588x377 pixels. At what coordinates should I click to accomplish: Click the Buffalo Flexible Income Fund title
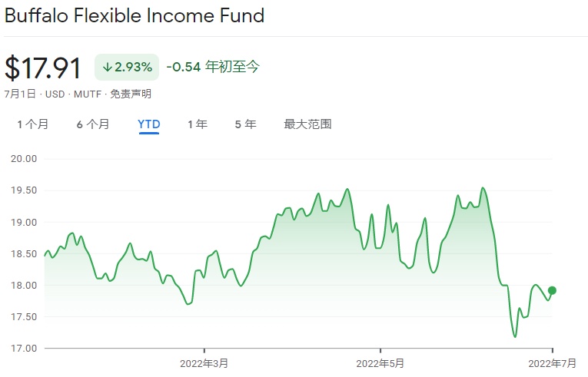tap(135, 15)
